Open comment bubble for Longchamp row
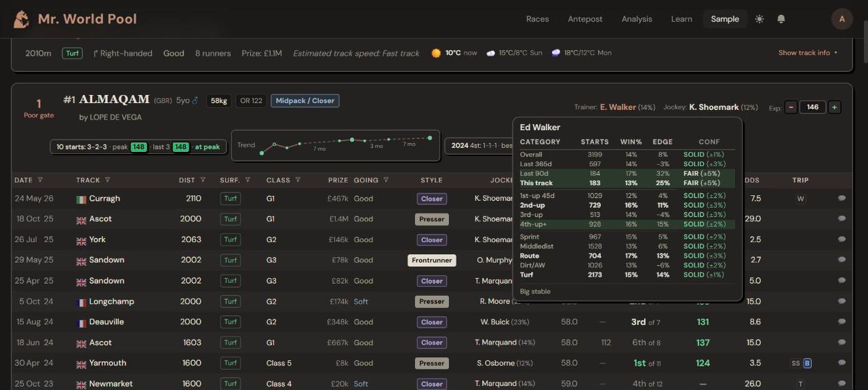868x390 pixels. pos(842,301)
